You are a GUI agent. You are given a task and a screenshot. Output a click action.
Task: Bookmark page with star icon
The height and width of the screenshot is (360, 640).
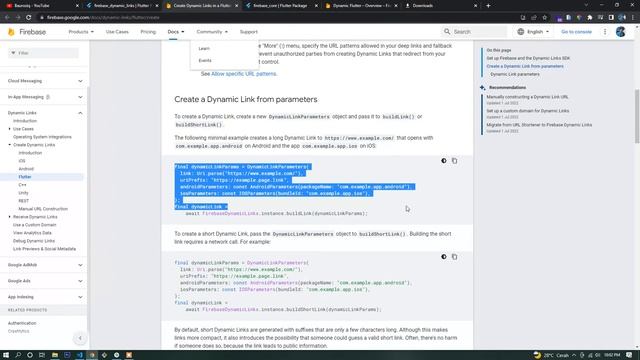pyautogui.click(x=544, y=18)
